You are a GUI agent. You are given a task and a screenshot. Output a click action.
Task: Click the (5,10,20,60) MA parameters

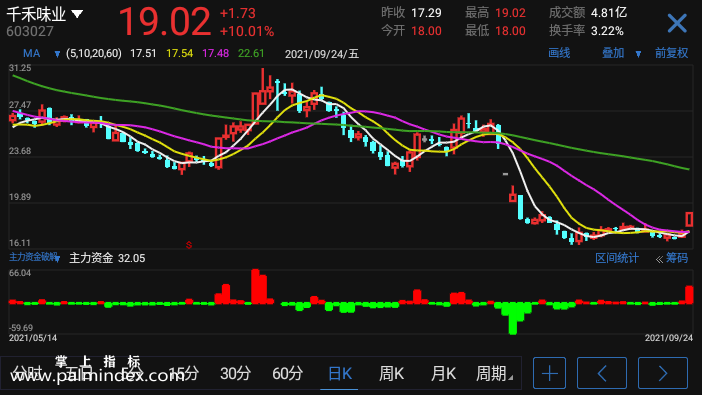94,54
